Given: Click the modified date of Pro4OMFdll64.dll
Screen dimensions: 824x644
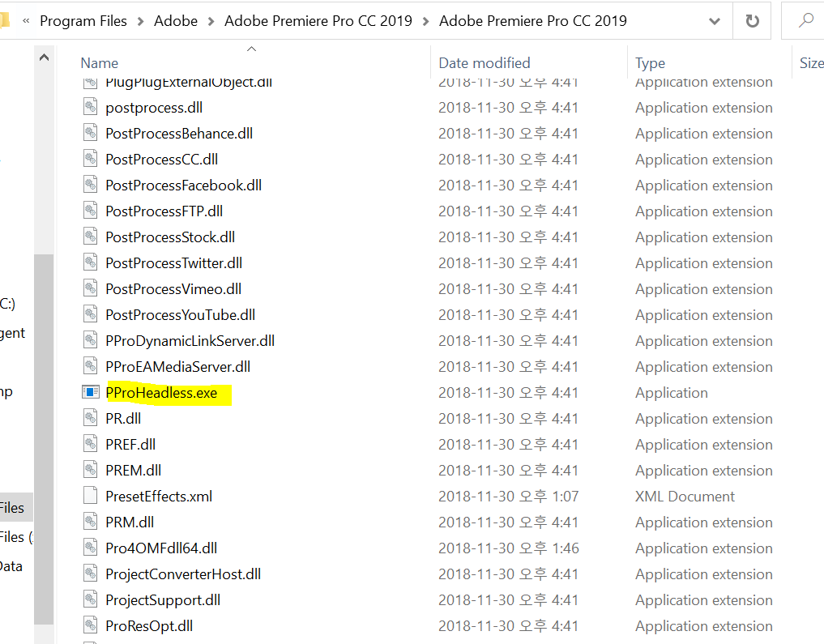Looking at the screenshot, I should [508, 548].
